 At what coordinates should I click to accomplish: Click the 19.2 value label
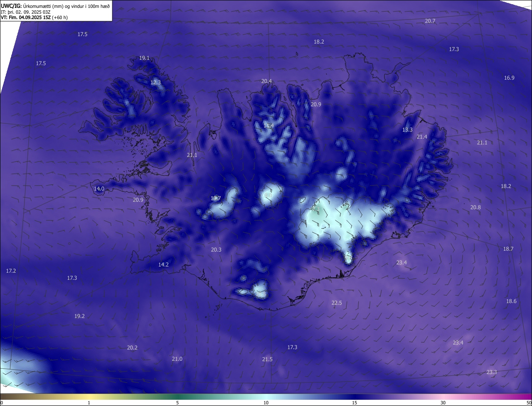[x=79, y=316]
